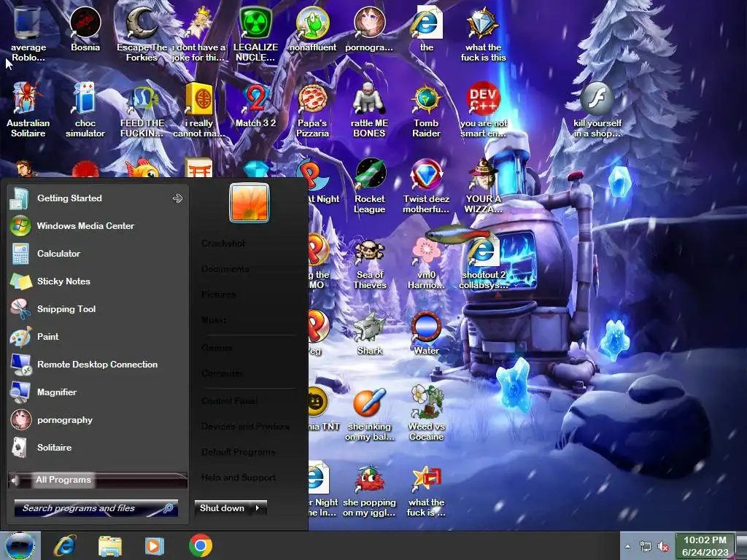
Task: Click the Shut down button
Action: 222,508
